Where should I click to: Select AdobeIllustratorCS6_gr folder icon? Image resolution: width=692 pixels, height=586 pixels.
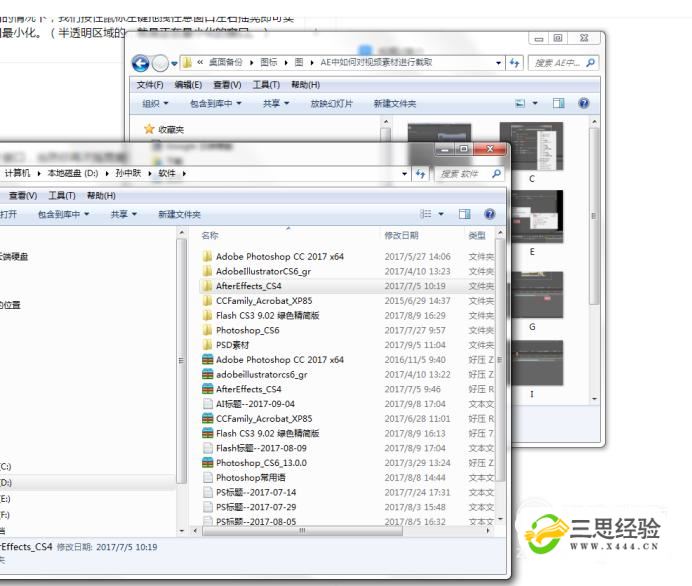(x=207, y=271)
